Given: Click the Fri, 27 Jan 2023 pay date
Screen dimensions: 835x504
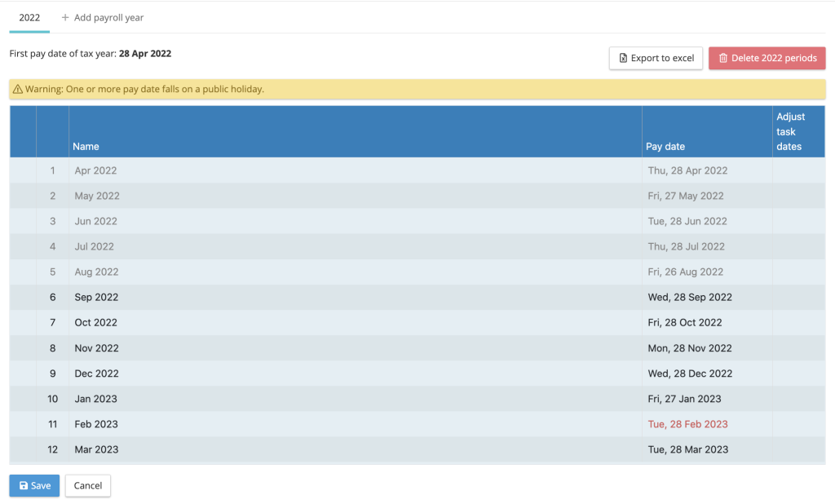Looking at the screenshot, I should pyautogui.click(x=684, y=399).
